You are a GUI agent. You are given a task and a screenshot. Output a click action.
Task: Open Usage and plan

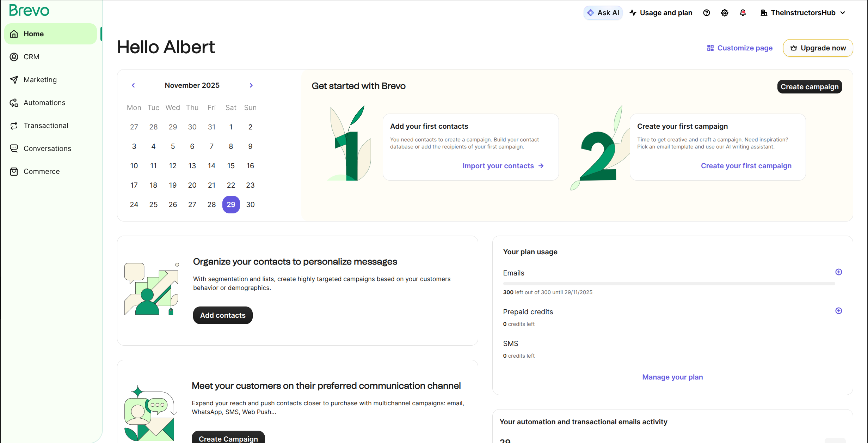(661, 12)
